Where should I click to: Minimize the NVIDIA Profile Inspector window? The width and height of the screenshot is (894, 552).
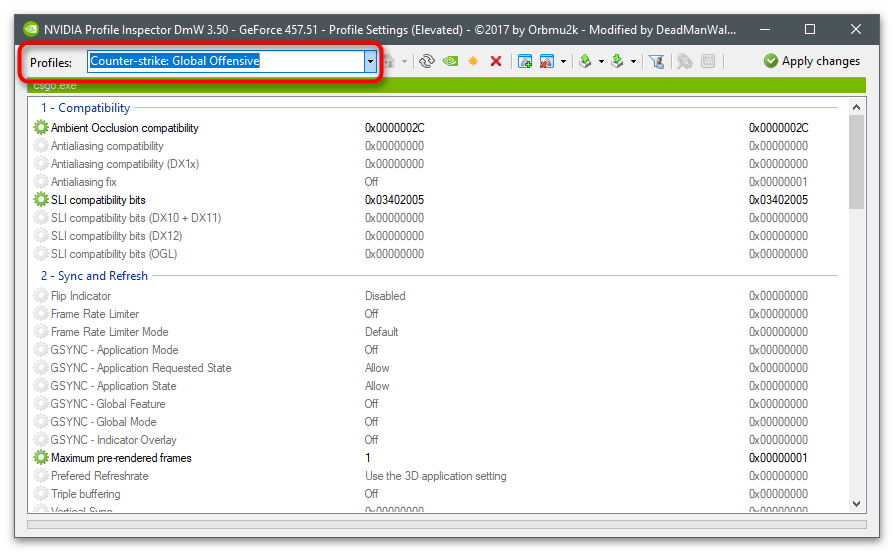tap(765, 29)
